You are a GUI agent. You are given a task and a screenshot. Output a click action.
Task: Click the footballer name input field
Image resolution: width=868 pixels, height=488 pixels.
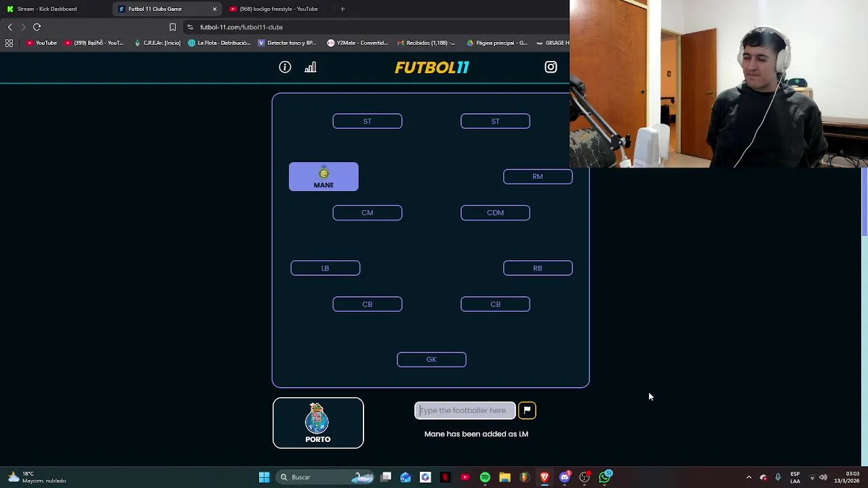coord(465,410)
